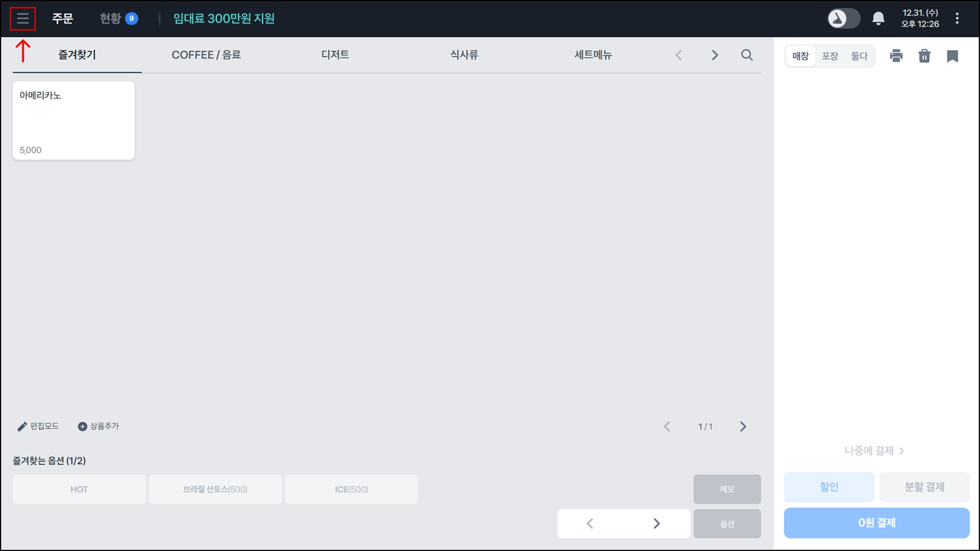Switch to the COFFEE / 음료 tab

pyautogui.click(x=206, y=55)
